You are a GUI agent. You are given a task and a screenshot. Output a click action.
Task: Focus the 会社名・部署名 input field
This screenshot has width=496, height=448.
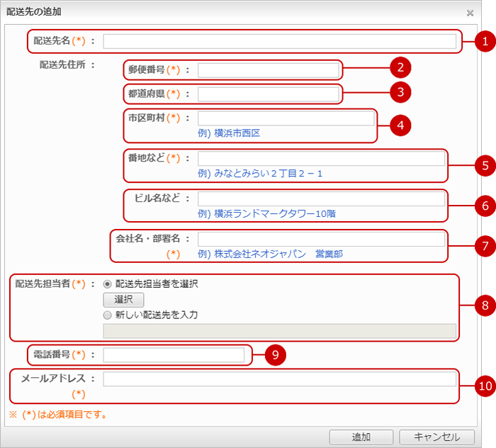[x=321, y=239]
